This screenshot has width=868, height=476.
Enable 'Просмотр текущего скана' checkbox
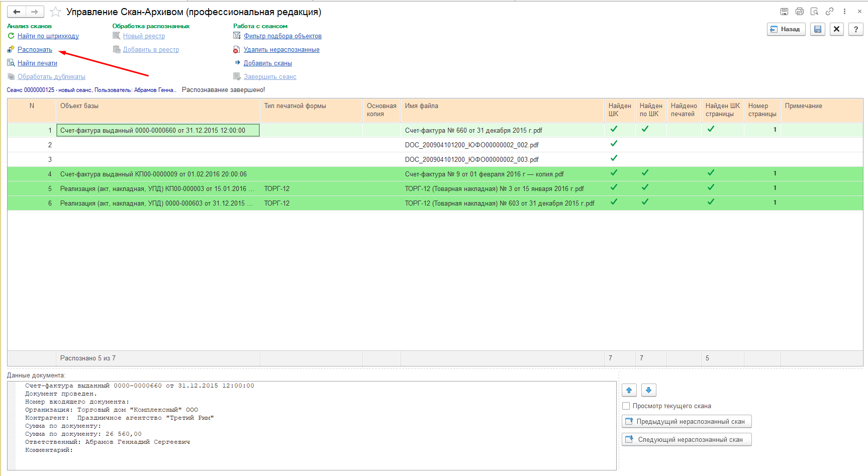pyautogui.click(x=626, y=406)
